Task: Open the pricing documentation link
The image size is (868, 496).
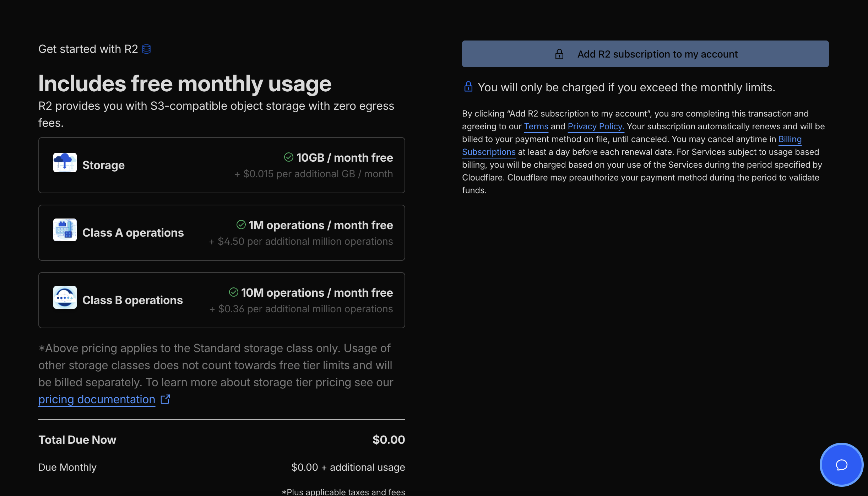Action: tap(97, 399)
